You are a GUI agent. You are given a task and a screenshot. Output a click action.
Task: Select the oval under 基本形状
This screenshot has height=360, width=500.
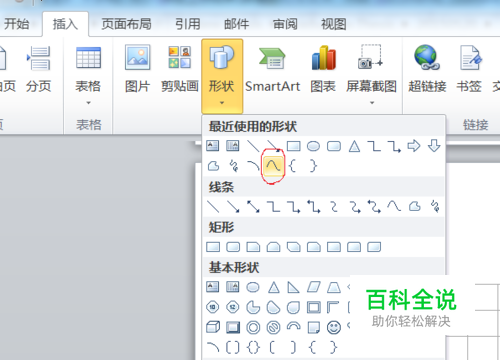click(253, 287)
